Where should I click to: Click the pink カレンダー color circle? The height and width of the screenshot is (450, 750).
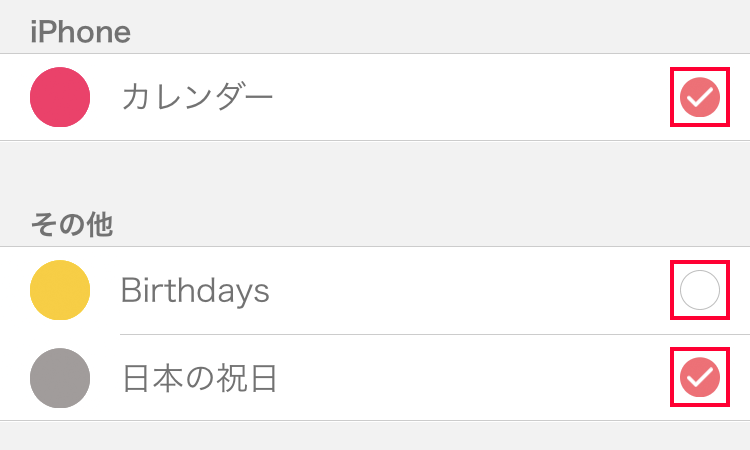tap(60, 97)
